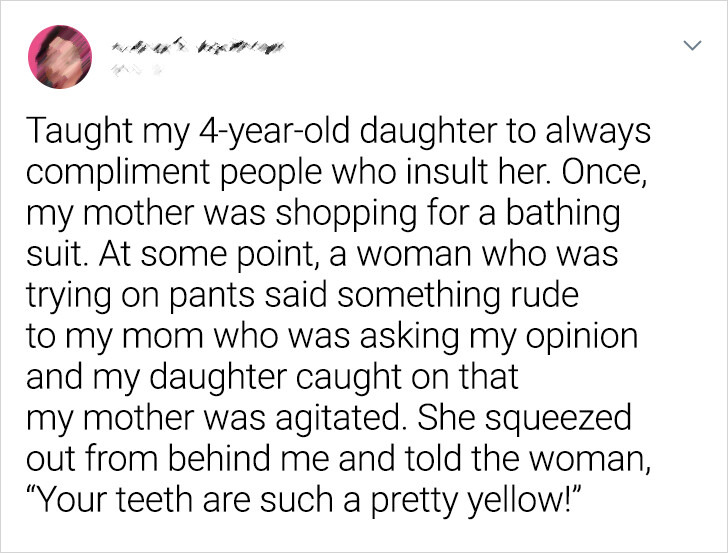
Task: Open the author's blurred profile avatar
Action: [x=60, y=57]
